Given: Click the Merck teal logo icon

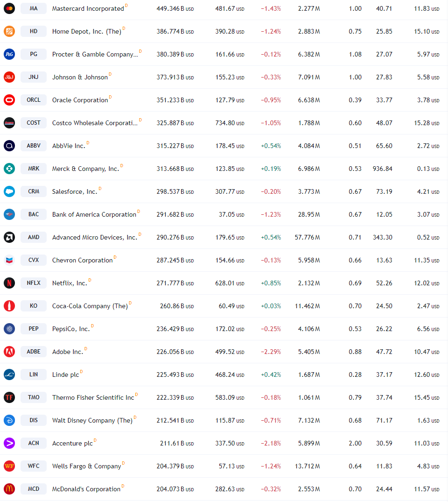Looking at the screenshot, I should click(x=9, y=169).
